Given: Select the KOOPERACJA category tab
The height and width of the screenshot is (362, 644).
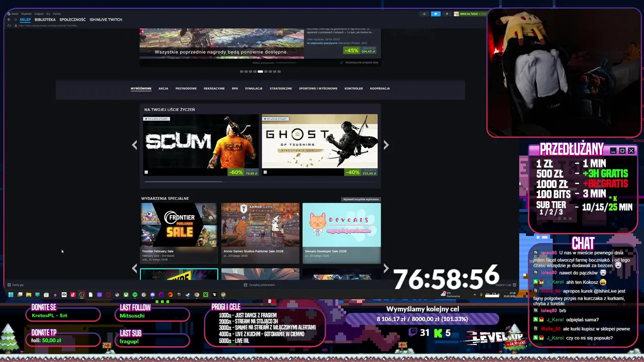Looking at the screenshot, I should (380, 88).
